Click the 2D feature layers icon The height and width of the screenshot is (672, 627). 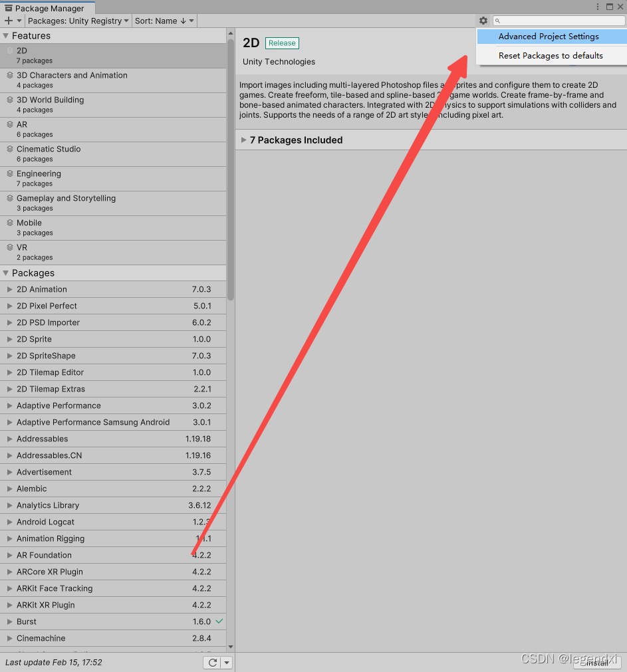point(10,51)
